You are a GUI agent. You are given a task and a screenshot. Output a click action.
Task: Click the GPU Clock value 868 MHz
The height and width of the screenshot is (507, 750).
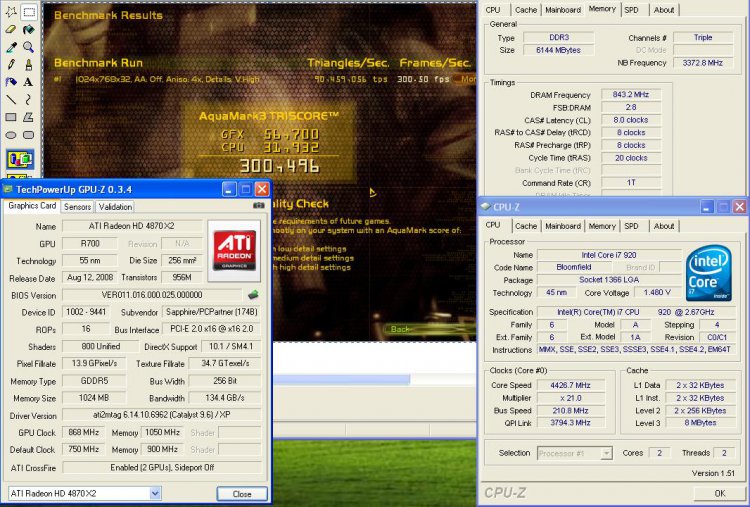[x=84, y=432]
